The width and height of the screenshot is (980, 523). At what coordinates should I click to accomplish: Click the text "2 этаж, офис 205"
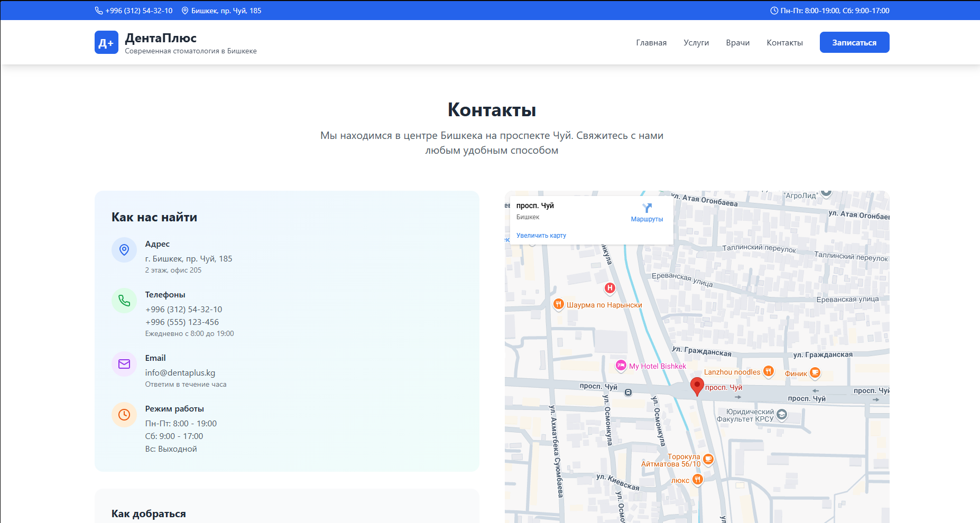click(173, 270)
